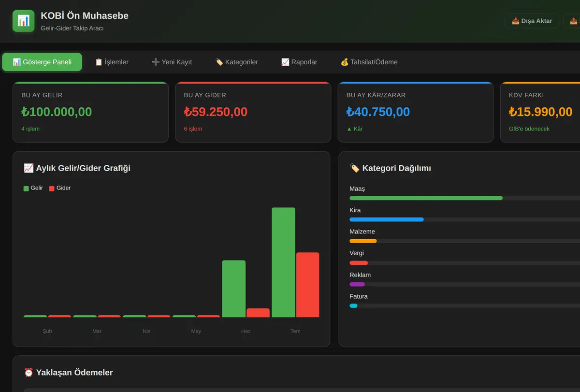
Task: Click the "Nis" month label
Action: tap(146, 331)
